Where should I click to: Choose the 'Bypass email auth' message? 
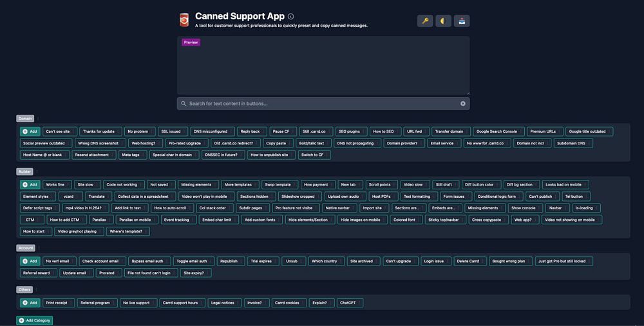click(149, 261)
